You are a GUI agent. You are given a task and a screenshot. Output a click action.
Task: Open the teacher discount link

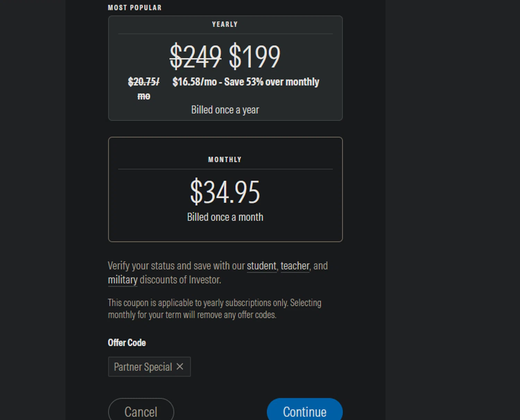click(295, 266)
